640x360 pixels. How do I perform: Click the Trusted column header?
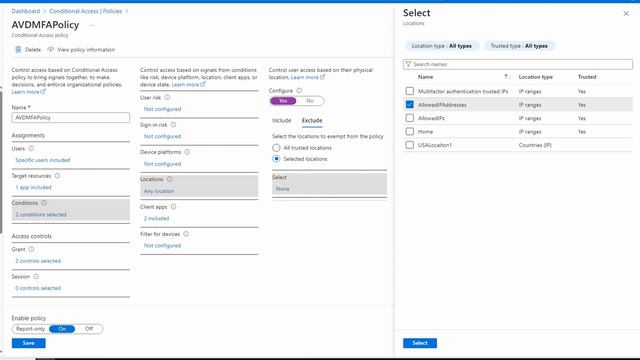point(587,77)
